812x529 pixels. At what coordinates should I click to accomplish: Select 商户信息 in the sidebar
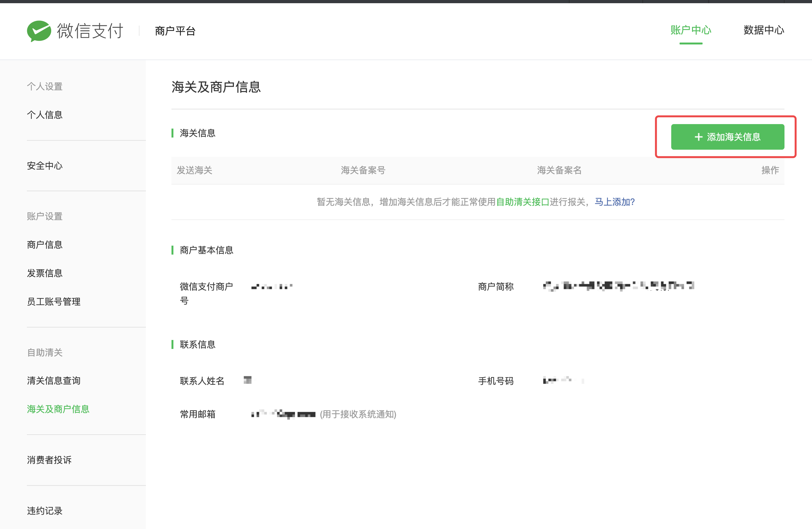[45, 245]
